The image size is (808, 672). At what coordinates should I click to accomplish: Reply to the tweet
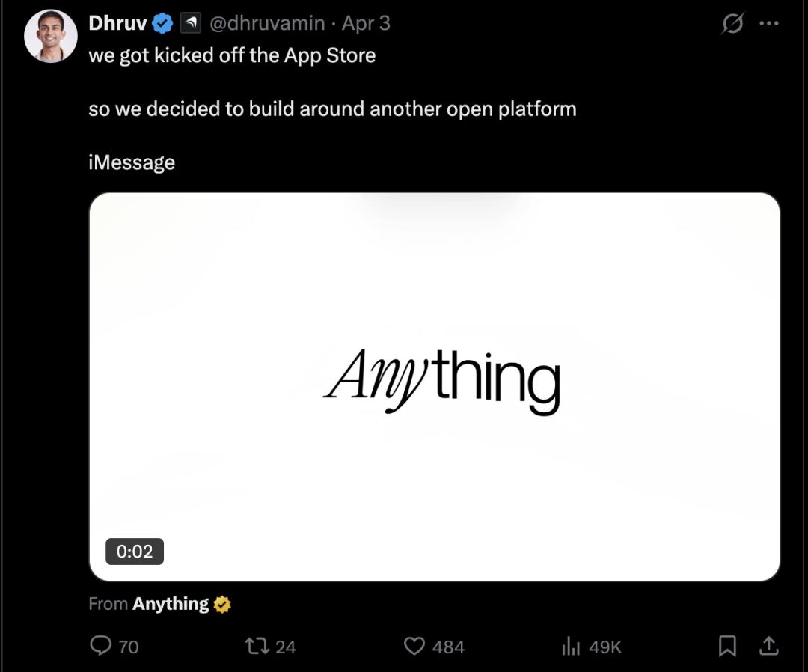[x=100, y=647]
